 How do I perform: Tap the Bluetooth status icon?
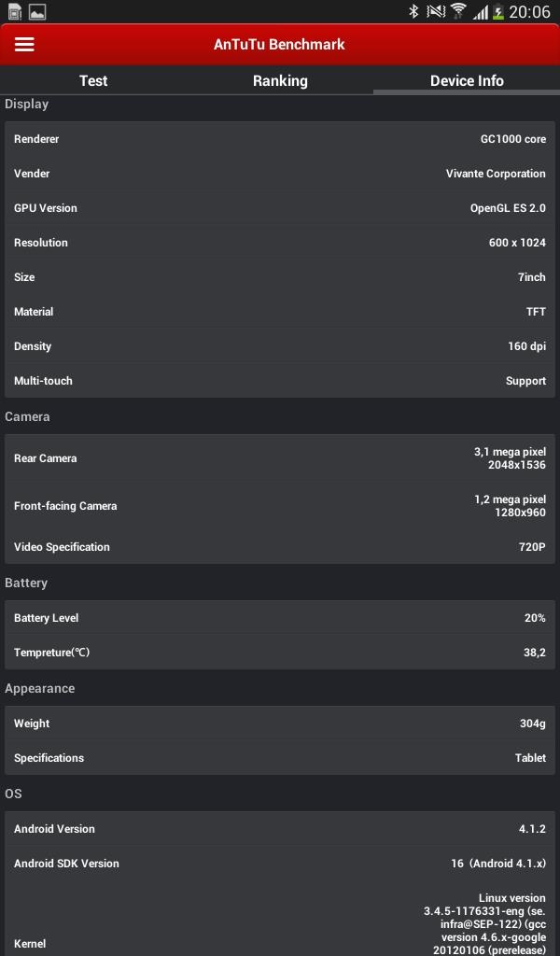[x=413, y=11]
